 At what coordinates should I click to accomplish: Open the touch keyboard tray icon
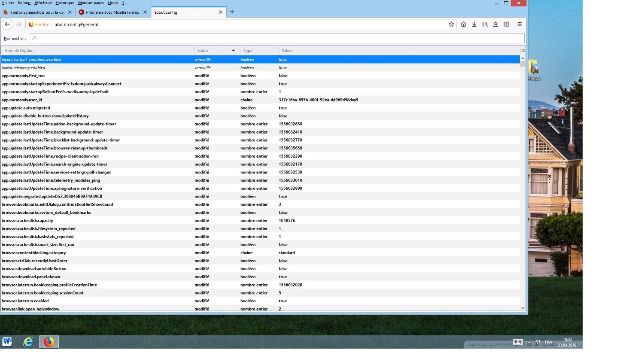click(518, 342)
